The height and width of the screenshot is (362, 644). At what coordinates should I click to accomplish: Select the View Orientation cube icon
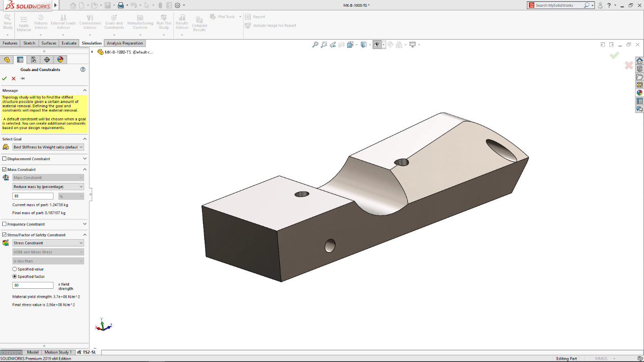(x=350, y=45)
